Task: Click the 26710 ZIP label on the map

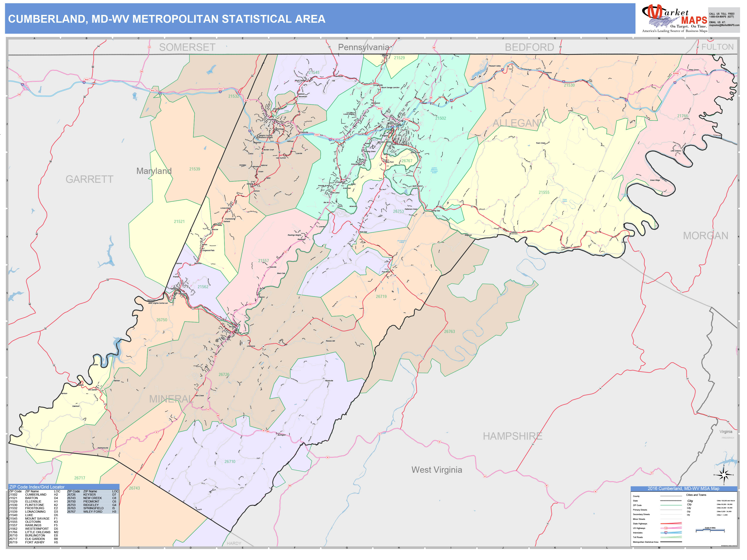Action: point(230,461)
